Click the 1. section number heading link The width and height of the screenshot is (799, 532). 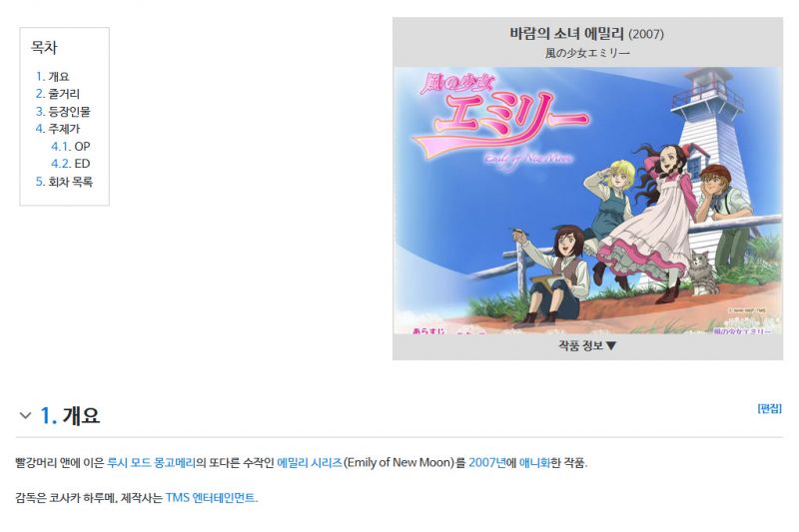[x=48, y=415]
